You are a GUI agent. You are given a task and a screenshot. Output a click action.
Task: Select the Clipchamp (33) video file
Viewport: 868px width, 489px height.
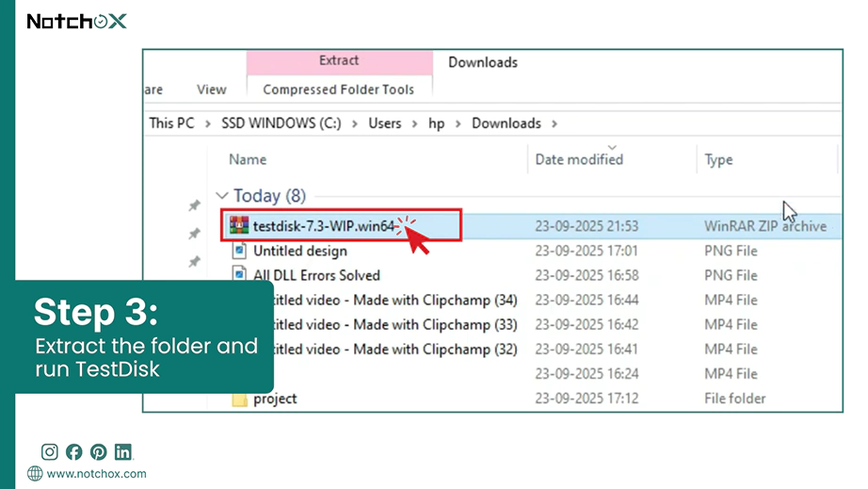395,324
